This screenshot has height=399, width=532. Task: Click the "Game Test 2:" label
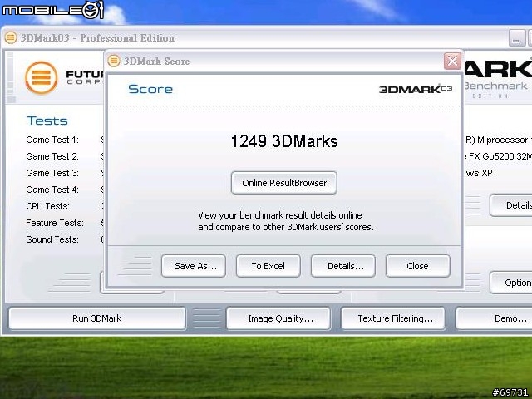[x=52, y=156]
